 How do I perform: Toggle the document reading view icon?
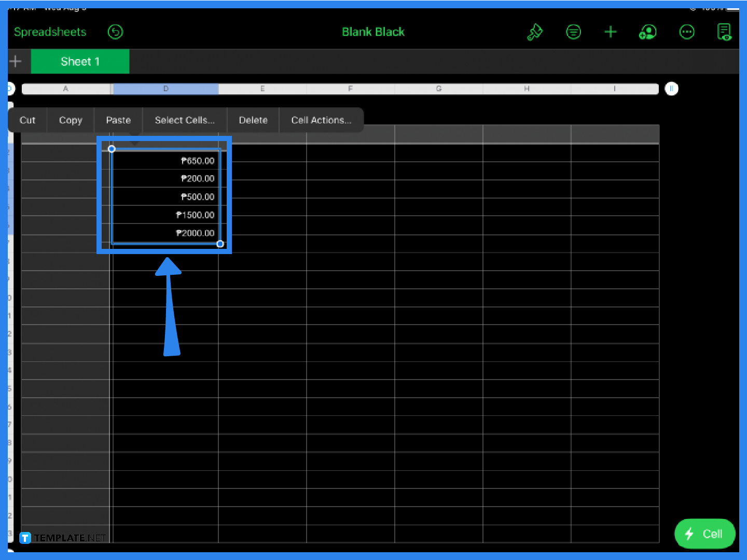[724, 32]
